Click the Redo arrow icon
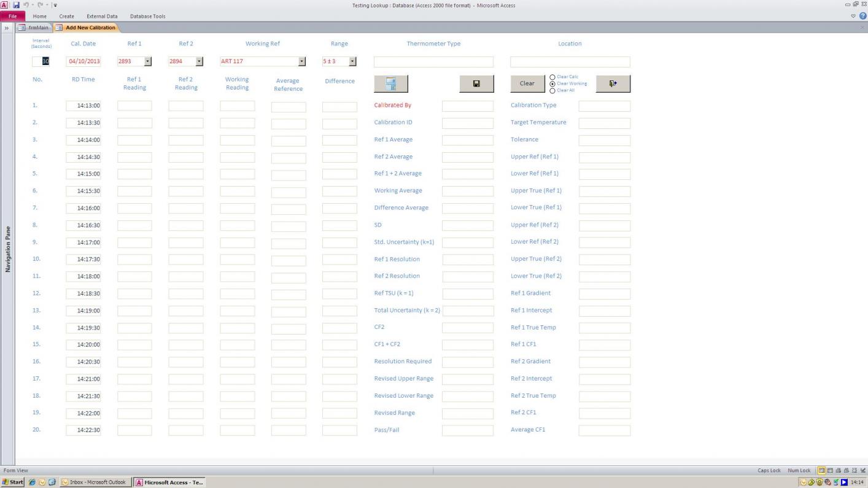The image size is (868, 488). coord(41,5)
